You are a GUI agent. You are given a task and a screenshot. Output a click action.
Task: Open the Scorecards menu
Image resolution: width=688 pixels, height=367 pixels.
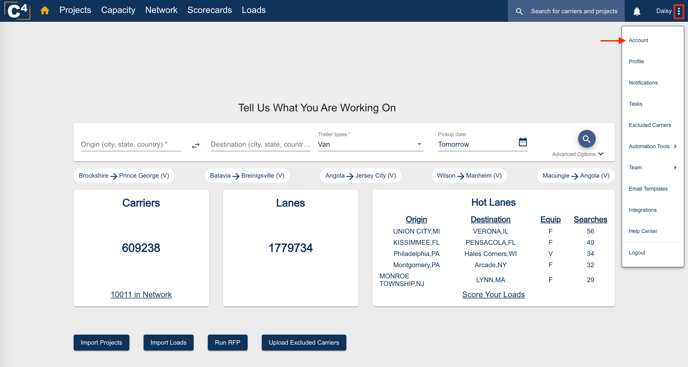209,10
